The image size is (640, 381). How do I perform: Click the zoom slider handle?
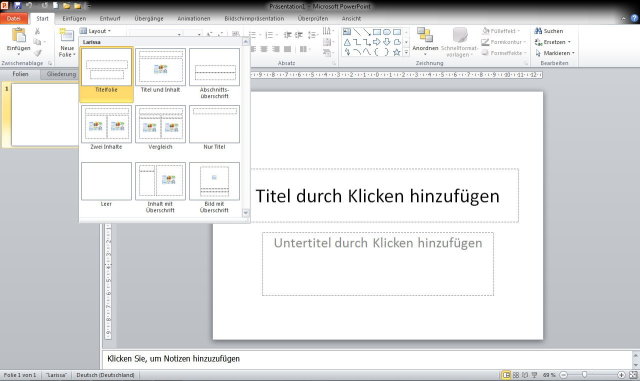[584, 375]
